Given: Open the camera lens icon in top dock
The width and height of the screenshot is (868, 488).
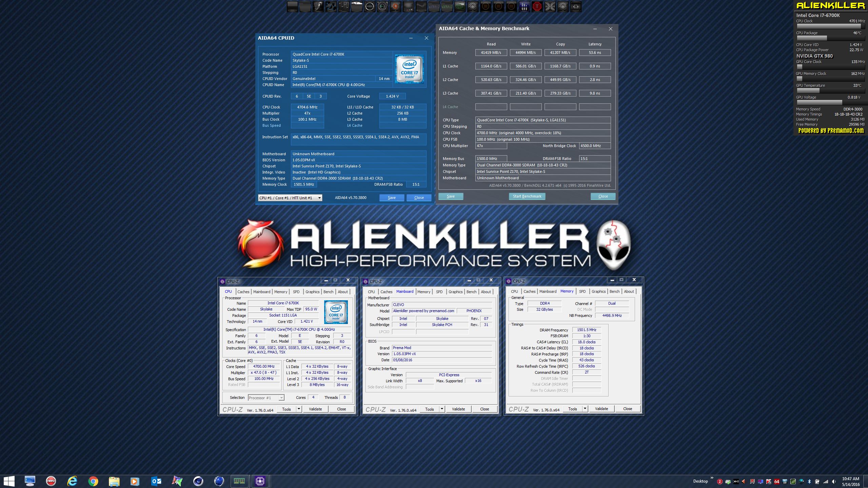Looking at the screenshot, I should click(x=382, y=7).
